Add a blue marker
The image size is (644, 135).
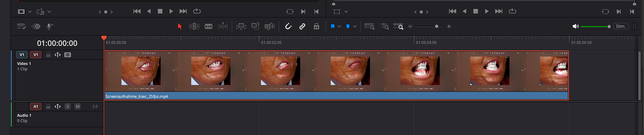pyautogui.click(x=348, y=26)
